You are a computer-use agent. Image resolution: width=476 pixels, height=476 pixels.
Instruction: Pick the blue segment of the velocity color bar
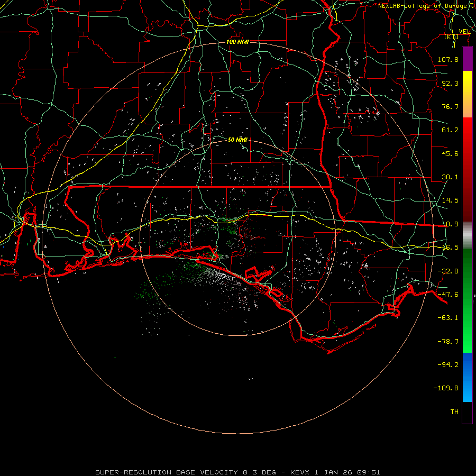click(467, 377)
